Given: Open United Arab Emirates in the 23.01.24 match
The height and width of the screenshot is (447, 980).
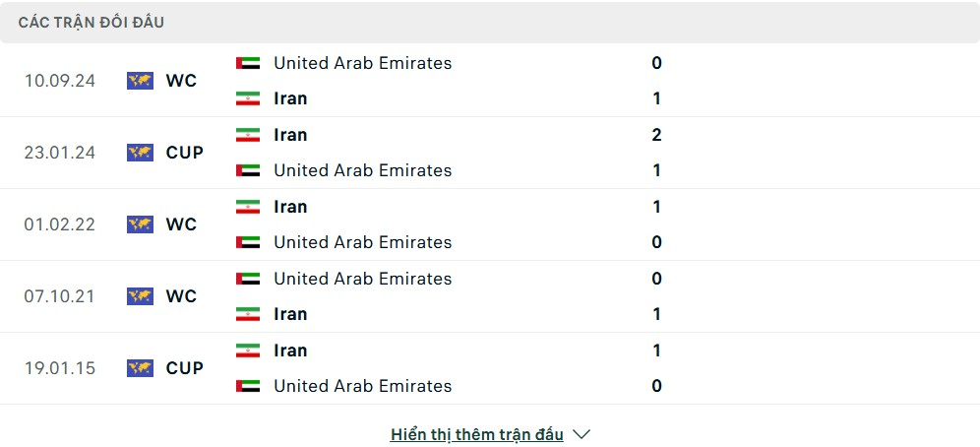Looking at the screenshot, I should 362,170.
